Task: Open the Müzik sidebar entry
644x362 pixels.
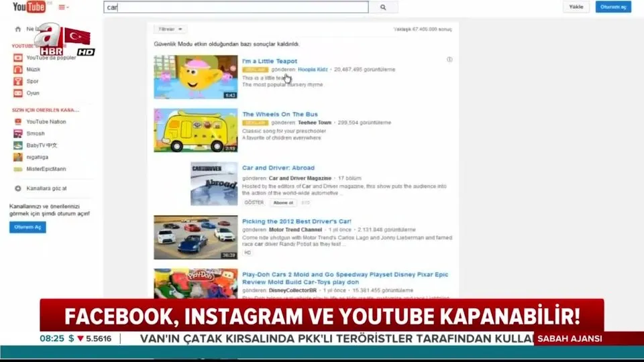Action: (34, 69)
